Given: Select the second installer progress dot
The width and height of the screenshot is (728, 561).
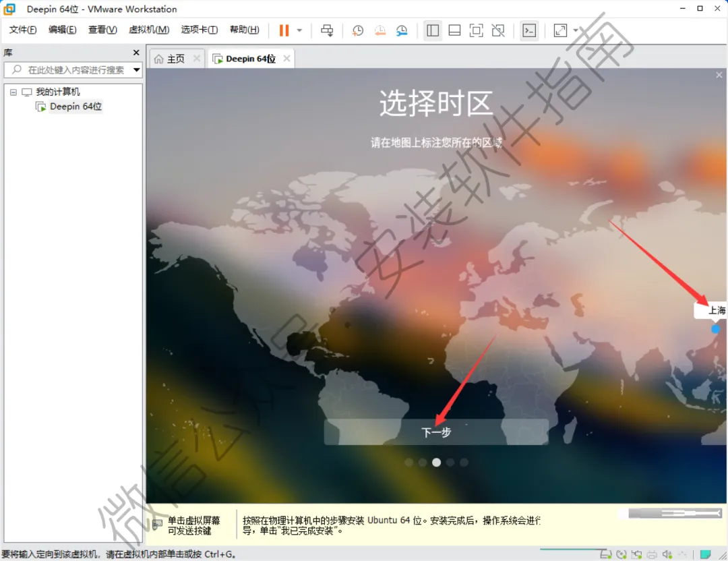Looking at the screenshot, I should coord(423,463).
